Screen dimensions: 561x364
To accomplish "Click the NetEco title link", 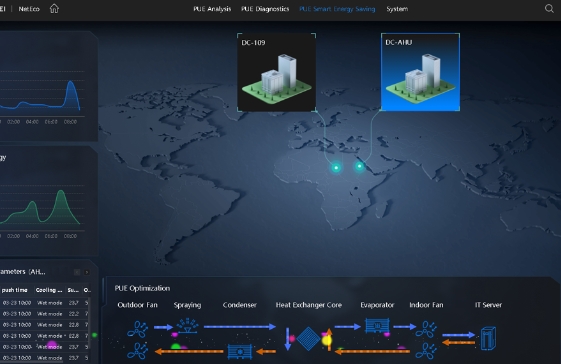I will pyautogui.click(x=29, y=9).
